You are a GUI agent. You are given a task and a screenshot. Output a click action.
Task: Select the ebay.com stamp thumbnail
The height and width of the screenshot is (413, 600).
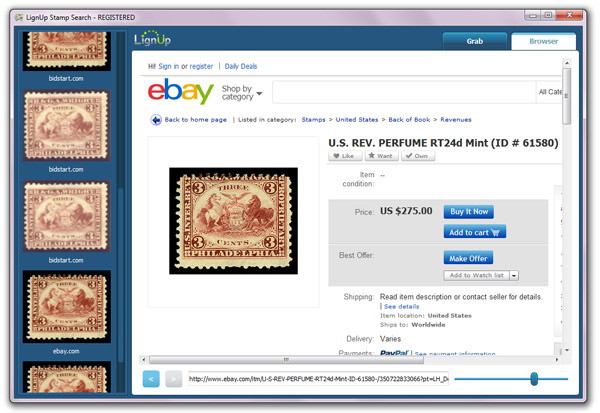coord(67,307)
